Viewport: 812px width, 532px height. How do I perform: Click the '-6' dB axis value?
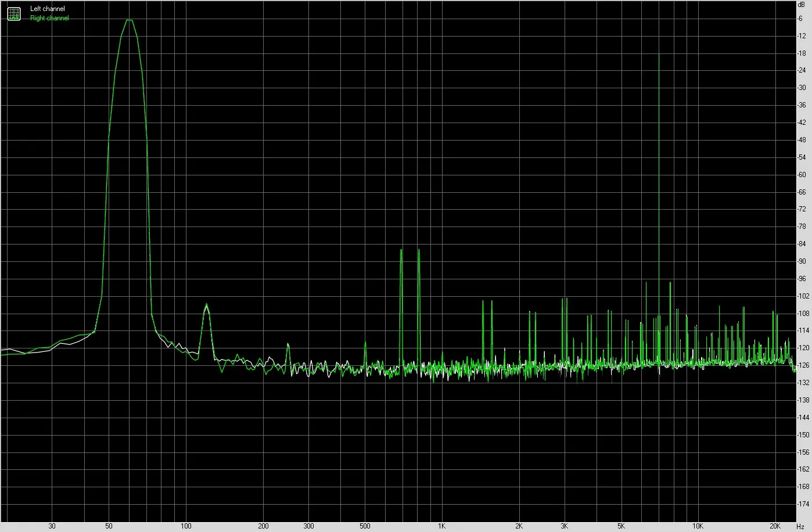pyautogui.click(x=801, y=19)
